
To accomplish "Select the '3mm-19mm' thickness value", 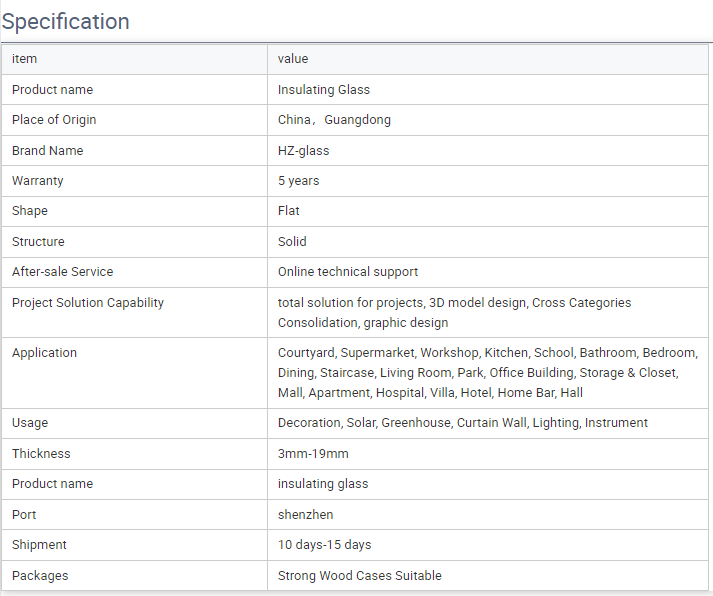I will coord(313,453).
